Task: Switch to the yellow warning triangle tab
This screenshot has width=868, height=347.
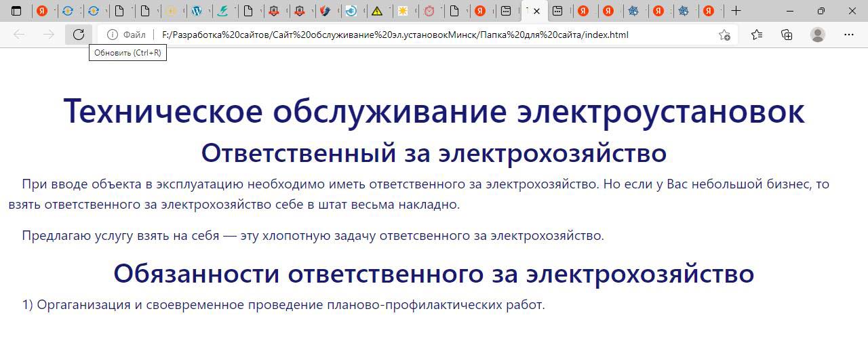Action: (x=376, y=11)
